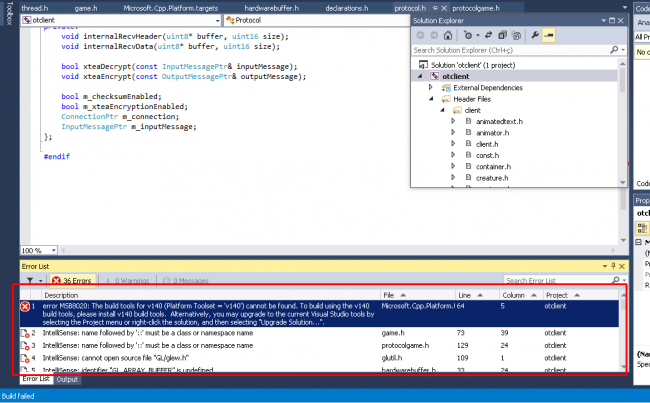Open Properties with the wrench icon
Image resolution: width=650 pixels, height=403 pixels.
(x=535, y=36)
